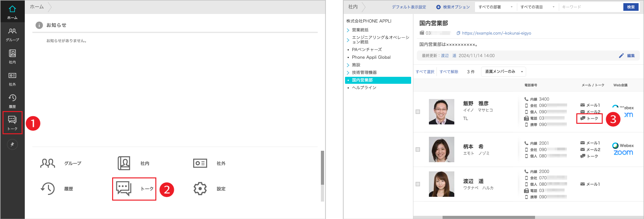Click すべて解除 link
The height and width of the screenshot is (219, 644).
tap(449, 72)
